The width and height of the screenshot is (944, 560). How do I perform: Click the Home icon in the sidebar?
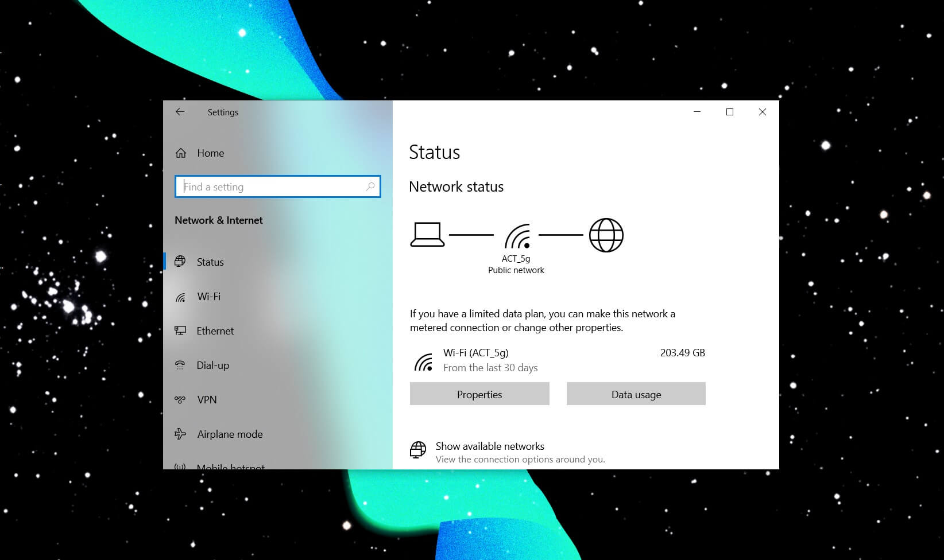[181, 153]
